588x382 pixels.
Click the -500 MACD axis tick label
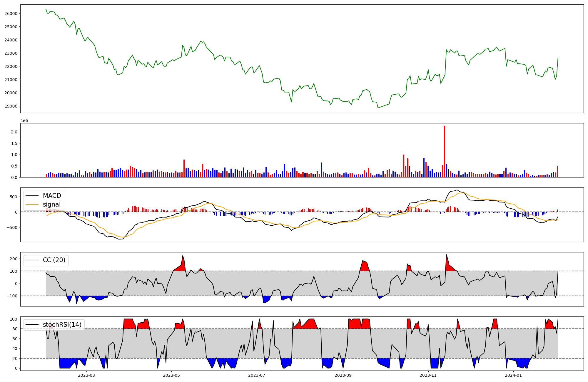pyautogui.click(x=12, y=227)
